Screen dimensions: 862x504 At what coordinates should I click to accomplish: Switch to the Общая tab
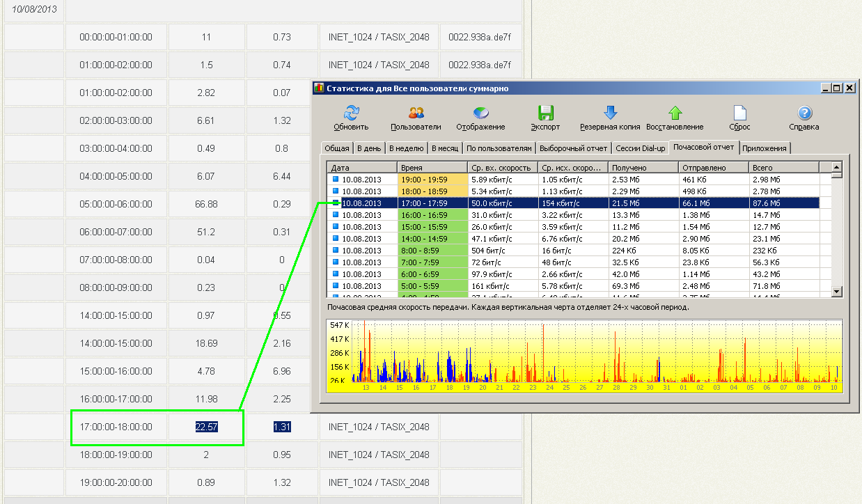(337, 148)
